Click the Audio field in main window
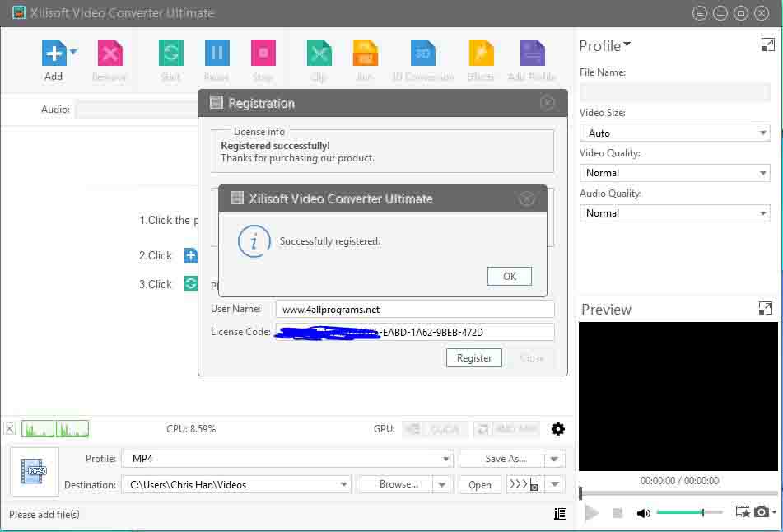Image resolution: width=783 pixels, height=532 pixels. [137, 110]
